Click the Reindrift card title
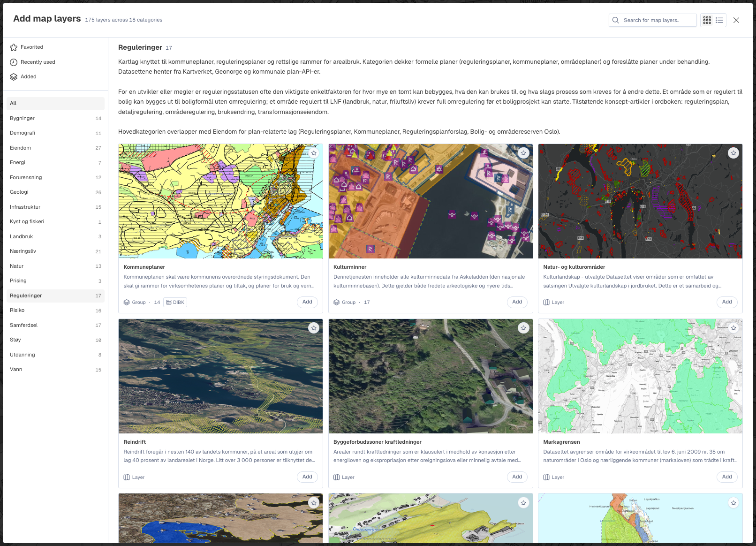This screenshot has height=546, width=756. [x=135, y=442]
